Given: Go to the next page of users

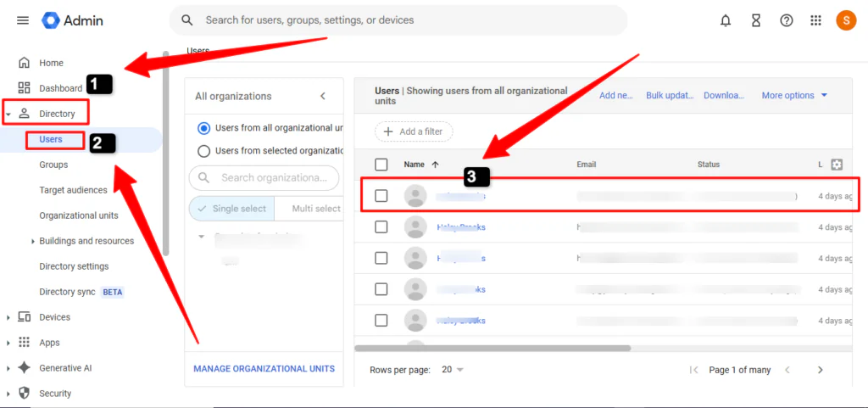Looking at the screenshot, I should click(821, 370).
